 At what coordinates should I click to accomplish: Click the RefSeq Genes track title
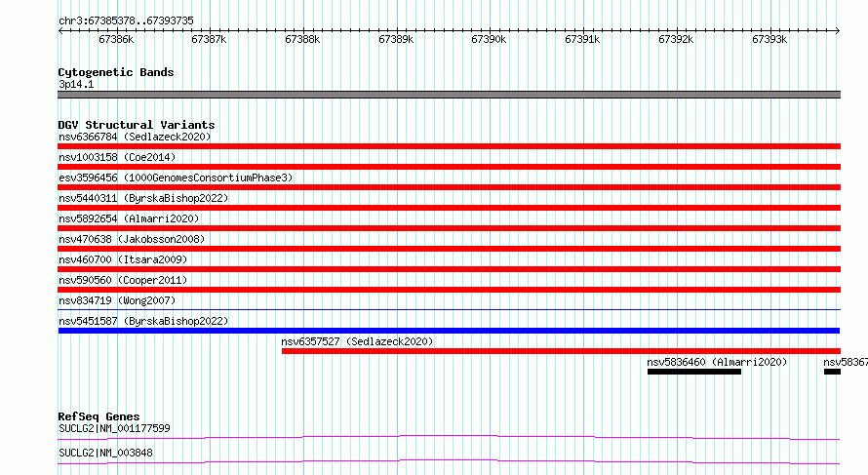coord(99,416)
